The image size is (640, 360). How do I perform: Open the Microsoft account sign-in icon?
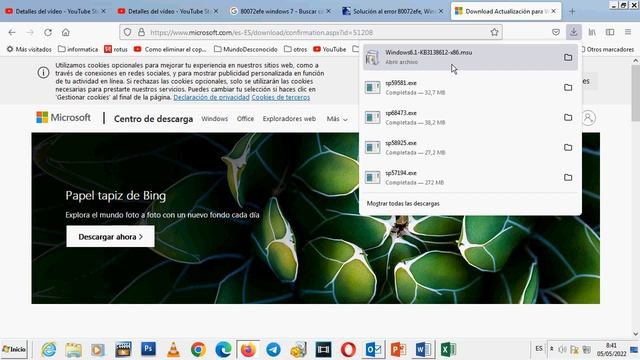tap(588, 118)
